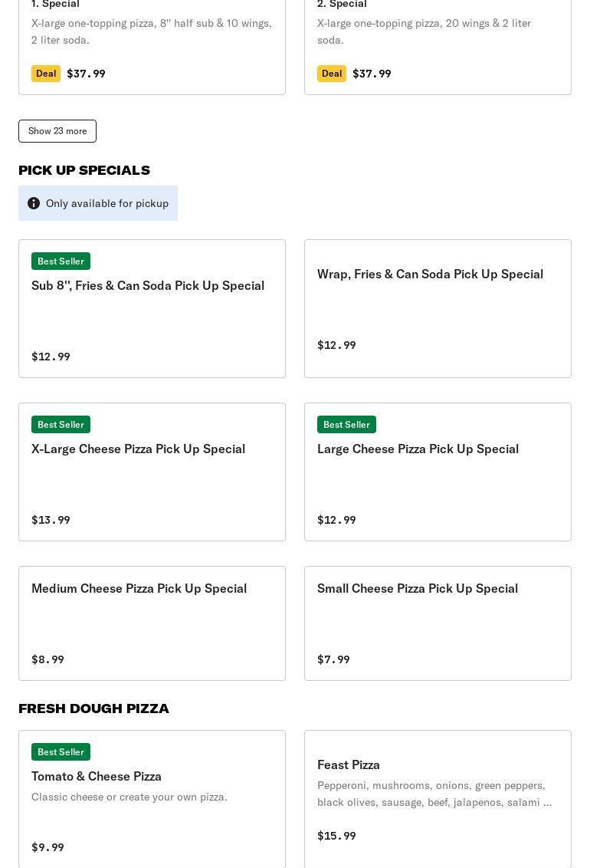
Task: Expand list with 'Show 23 more'
Action: pos(57,131)
